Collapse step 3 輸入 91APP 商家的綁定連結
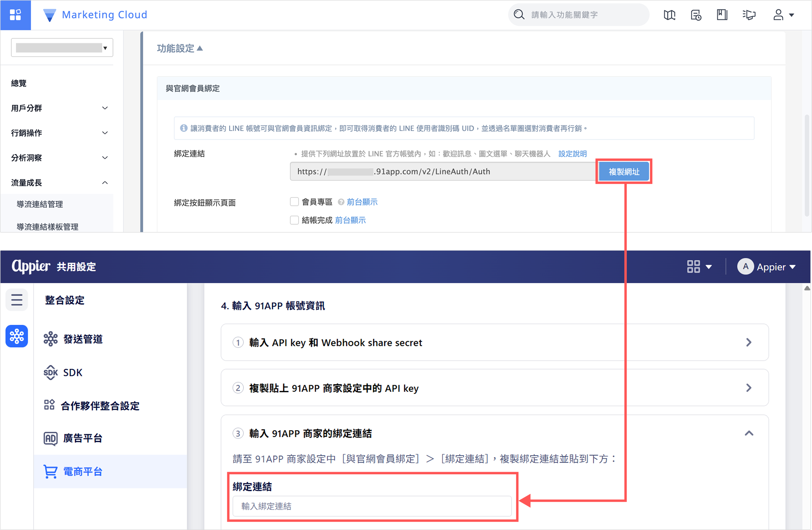This screenshot has width=812, height=530. click(x=749, y=433)
